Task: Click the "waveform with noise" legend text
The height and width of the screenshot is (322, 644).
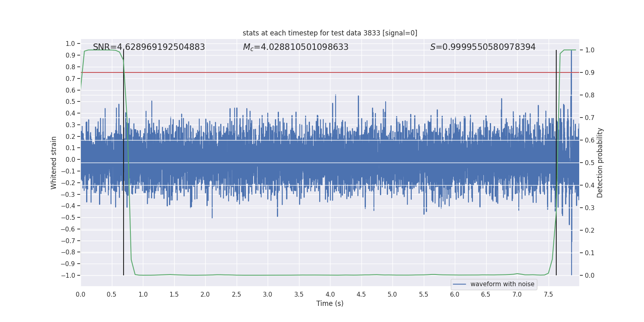Action: tap(502, 284)
